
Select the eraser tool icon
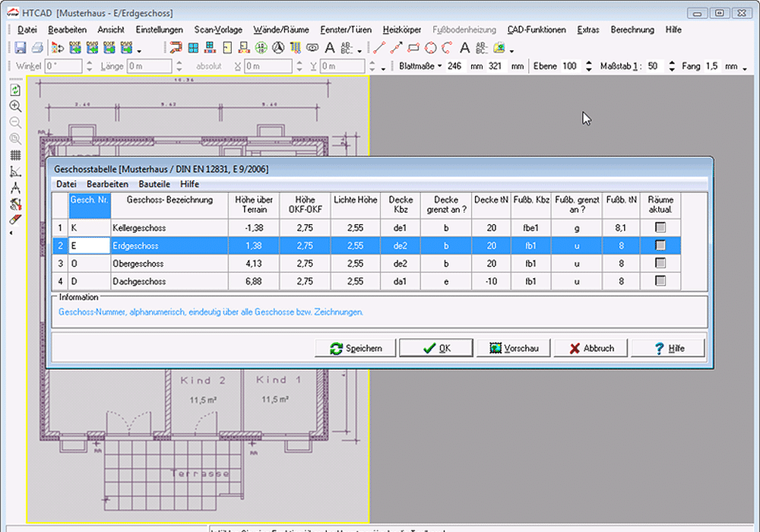point(15,220)
